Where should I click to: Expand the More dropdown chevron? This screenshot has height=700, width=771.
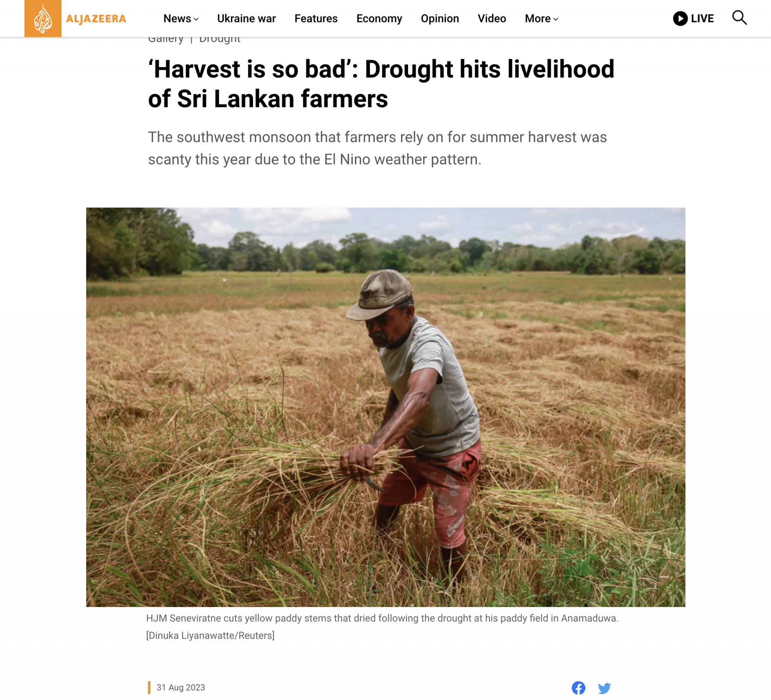click(x=556, y=19)
